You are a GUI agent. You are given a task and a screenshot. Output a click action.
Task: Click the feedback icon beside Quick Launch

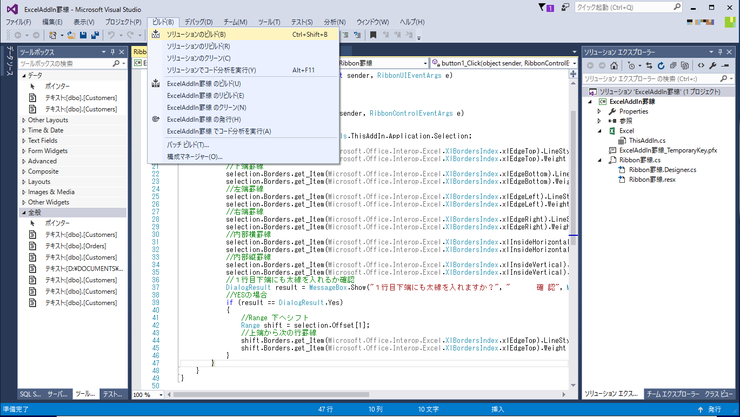tap(565, 8)
